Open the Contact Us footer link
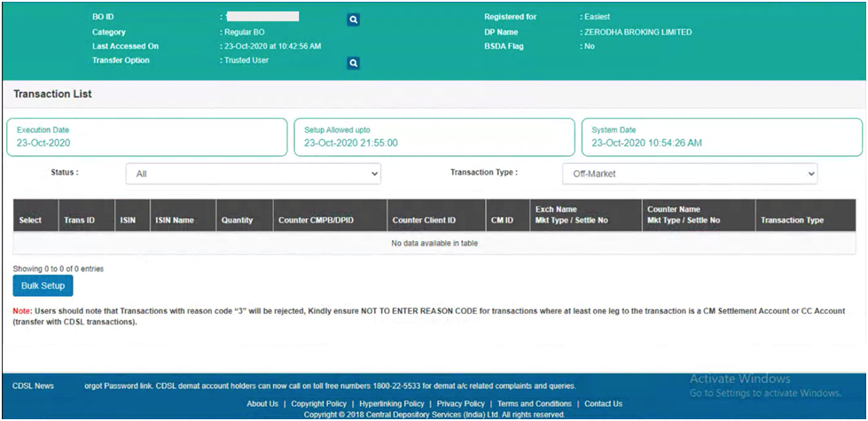Screen dimensions: 868x421 tap(603, 404)
